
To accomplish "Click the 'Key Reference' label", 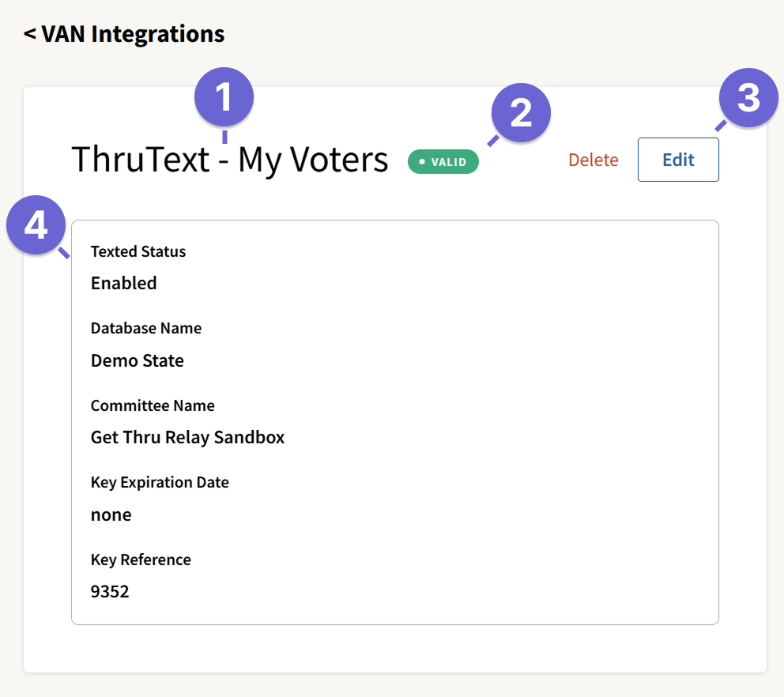I will click(141, 560).
